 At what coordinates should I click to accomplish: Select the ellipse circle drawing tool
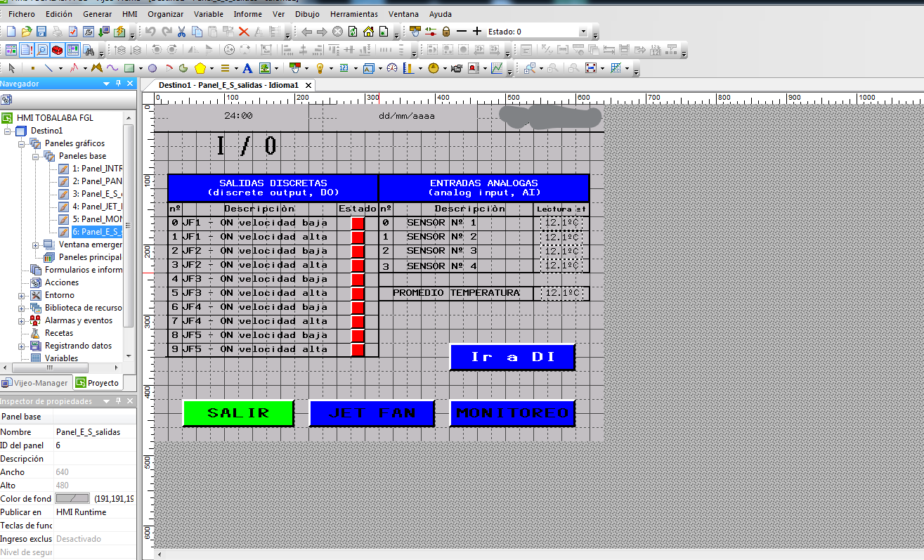pos(152,68)
